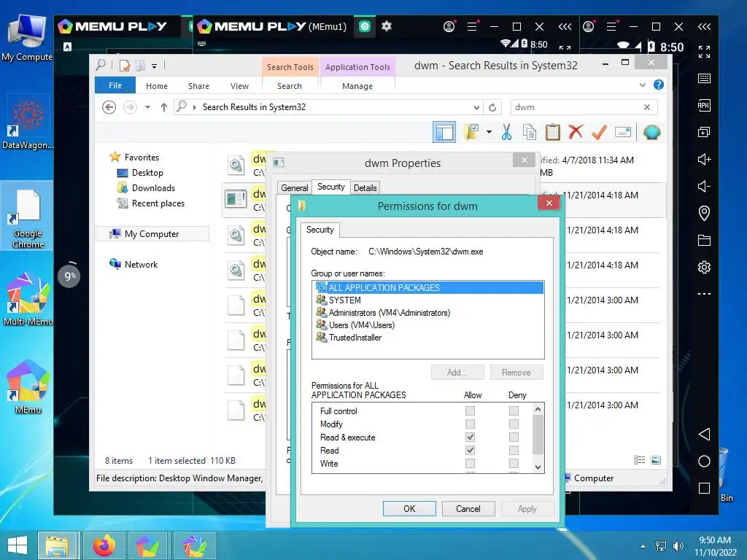Toggle the preview pane layout icon
Viewport: 747px width, 560px height.
click(x=444, y=132)
